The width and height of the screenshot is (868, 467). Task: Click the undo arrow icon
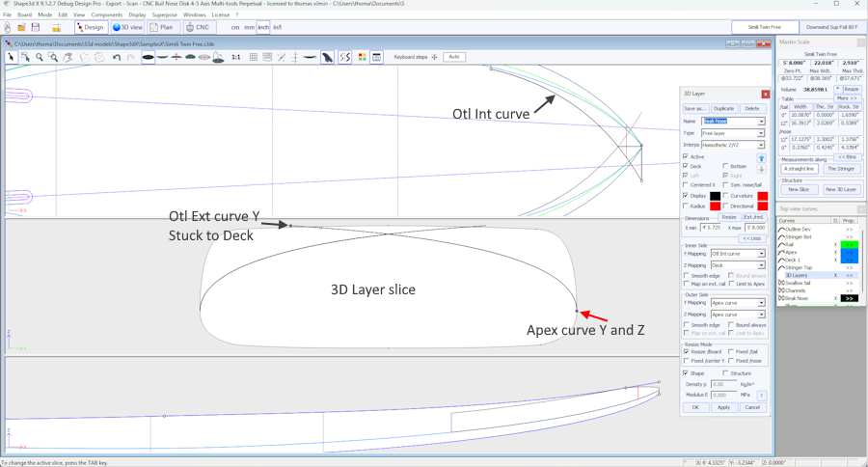(117, 58)
